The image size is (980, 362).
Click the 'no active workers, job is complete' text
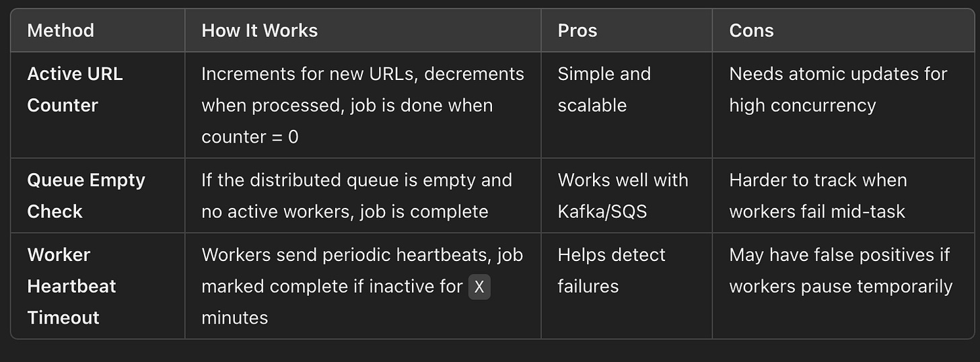(345, 211)
